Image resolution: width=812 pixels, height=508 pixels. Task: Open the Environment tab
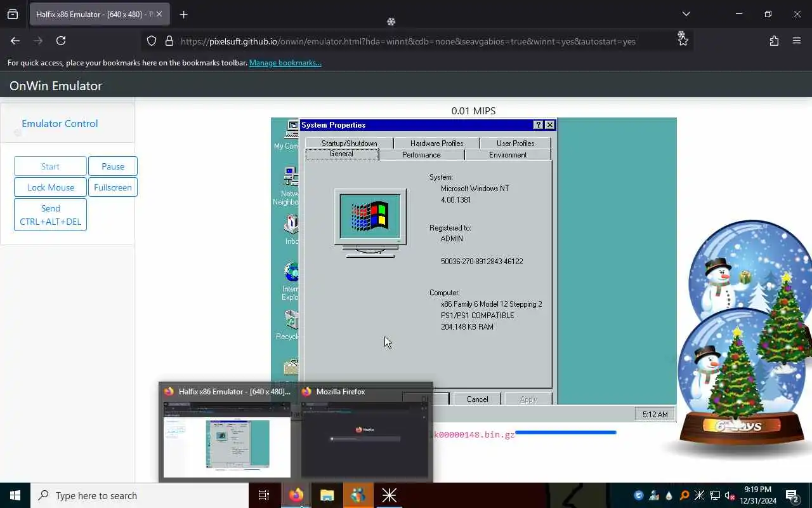(507, 155)
